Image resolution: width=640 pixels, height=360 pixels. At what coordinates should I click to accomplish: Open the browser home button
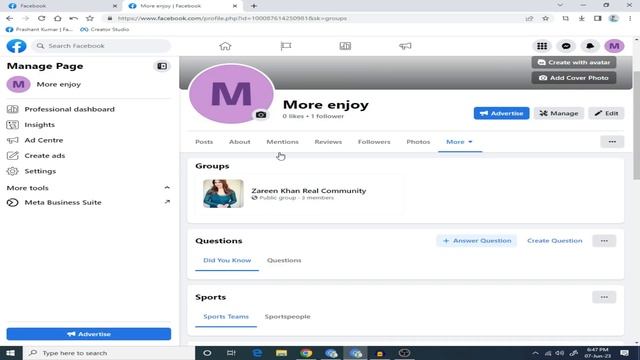(58, 18)
